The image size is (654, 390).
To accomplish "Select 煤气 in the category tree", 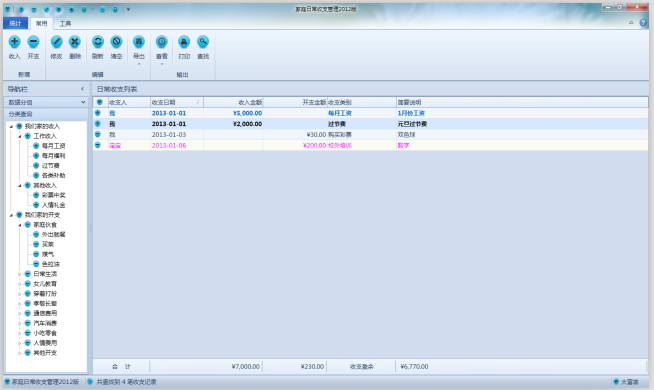I will [x=48, y=254].
